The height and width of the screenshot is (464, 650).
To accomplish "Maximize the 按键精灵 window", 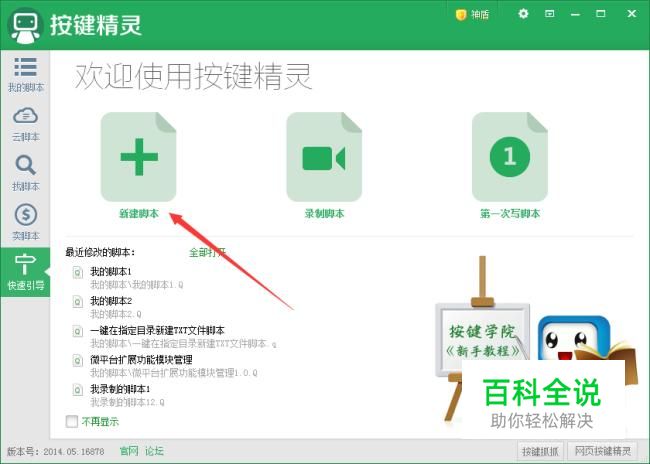I will pos(601,14).
